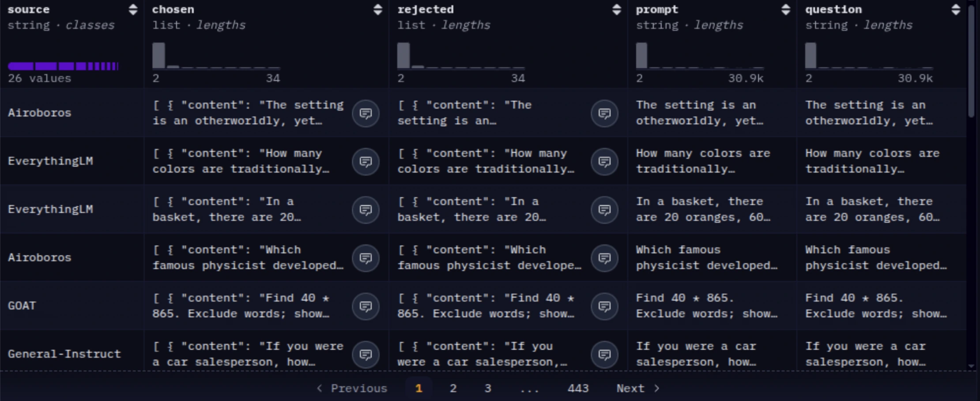Click the source classes distribution bar
This screenshot has height=401, width=980.
63,66
